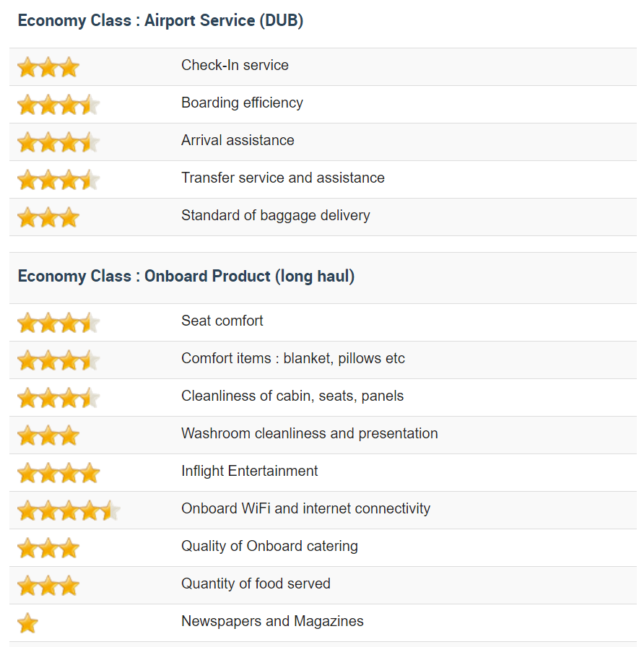The width and height of the screenshot is (644, 647).
Task: Select the Economy Class Airport Service (DUB) heading
Action: pyautogui.click(x=160, y=21)
